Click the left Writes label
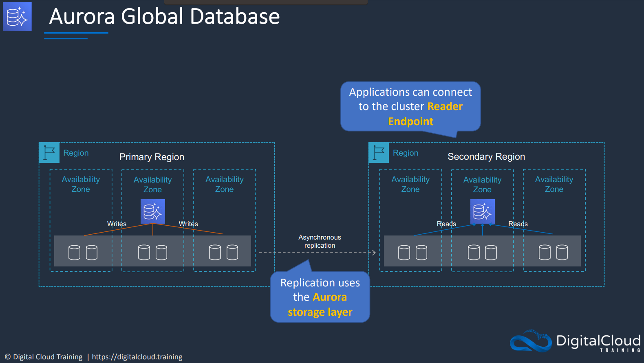Screen dimensions: 644x363 point(117,224)
